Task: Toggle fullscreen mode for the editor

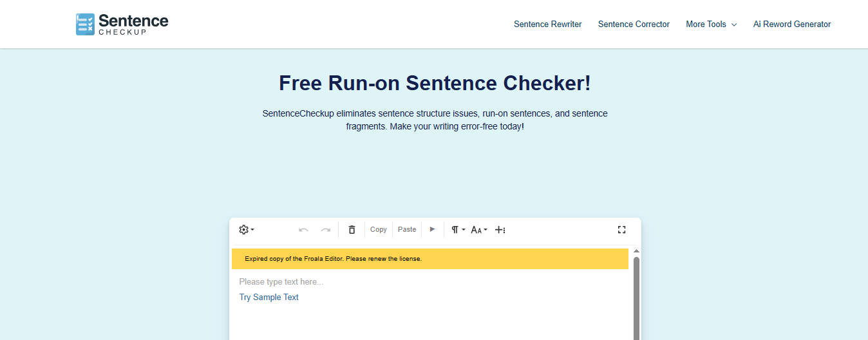Action: coord(622,230)
